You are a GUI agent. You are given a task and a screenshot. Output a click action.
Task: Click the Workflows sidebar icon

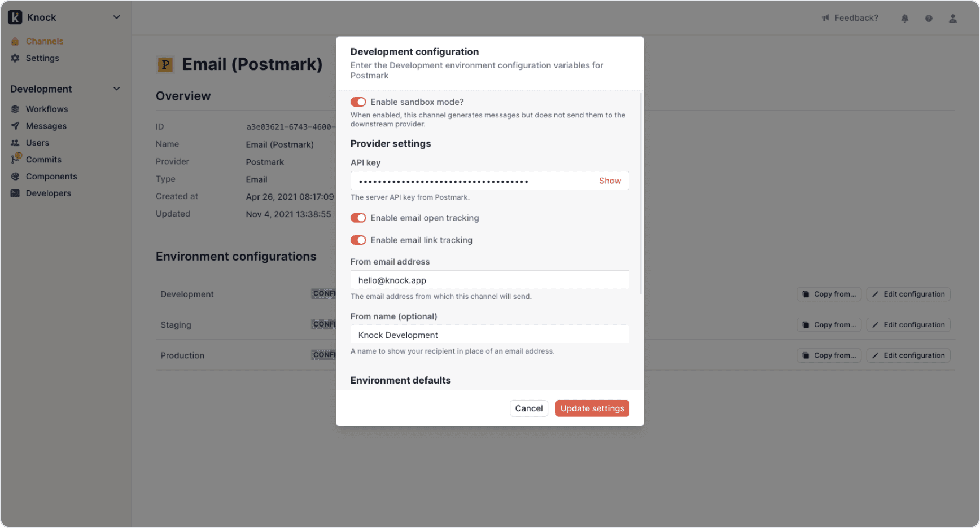click(x=15, y=109)
